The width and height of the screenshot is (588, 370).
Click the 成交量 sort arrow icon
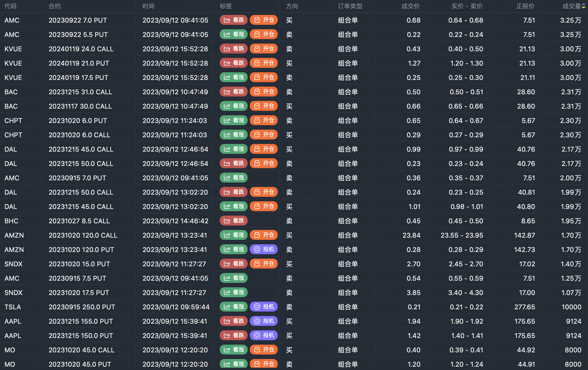coord(583,6)
